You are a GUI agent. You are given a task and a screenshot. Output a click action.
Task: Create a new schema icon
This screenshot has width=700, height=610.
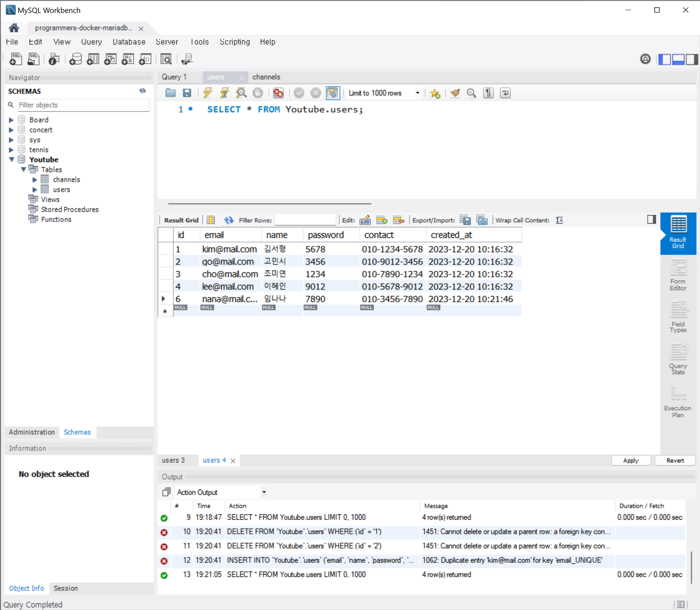(75, 59)
